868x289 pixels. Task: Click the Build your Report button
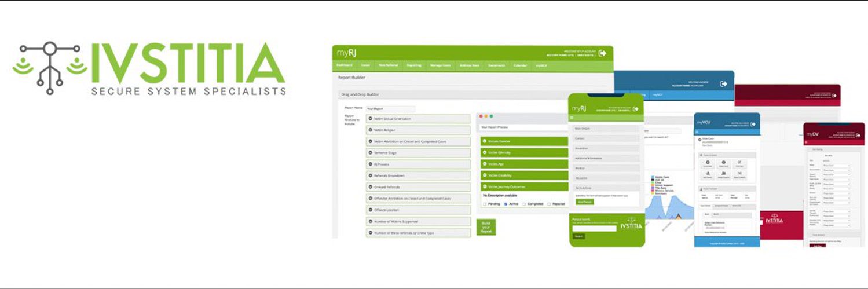point(486,227)
